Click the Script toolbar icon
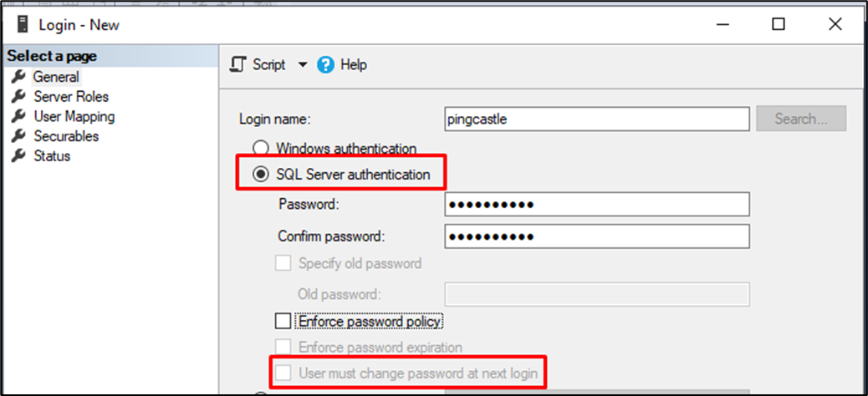Viewport: 868px width, 396px height. (237, 64)
